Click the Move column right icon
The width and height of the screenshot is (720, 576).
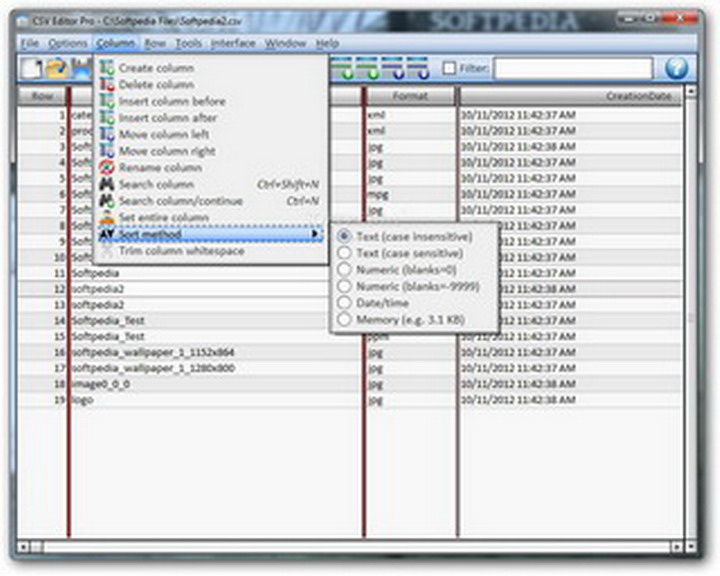point(107,151)
